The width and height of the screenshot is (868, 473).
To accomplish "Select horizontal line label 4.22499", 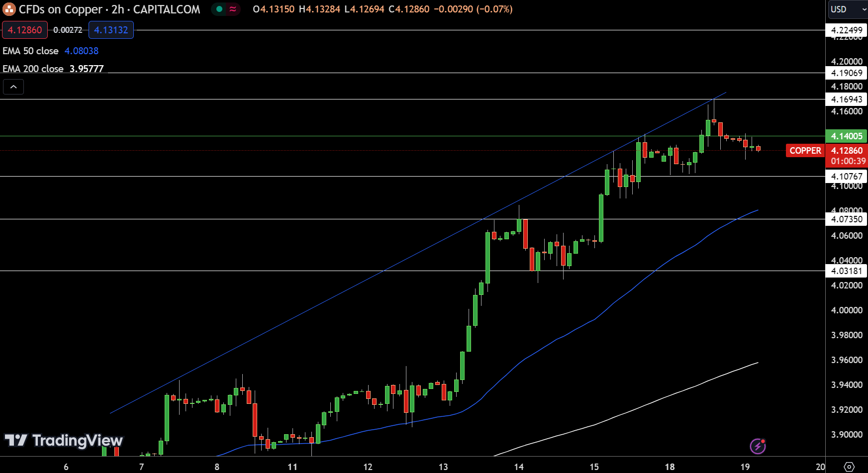I will [847, 30].
